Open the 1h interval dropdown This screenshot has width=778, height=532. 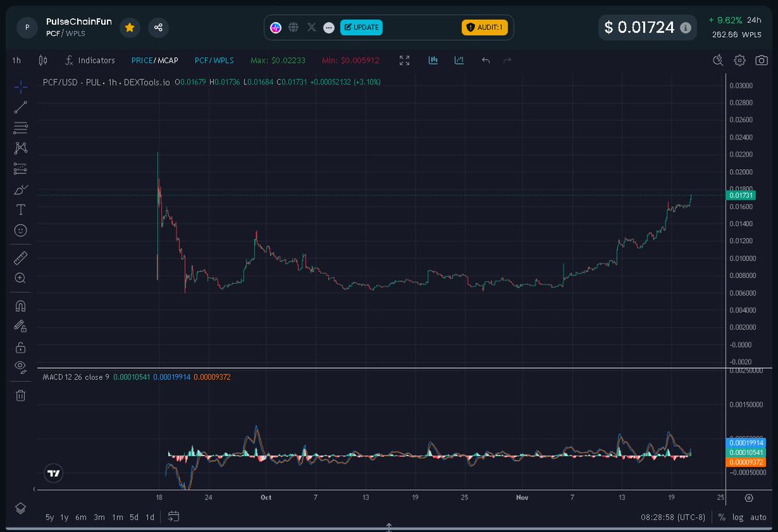coord(16,60)
